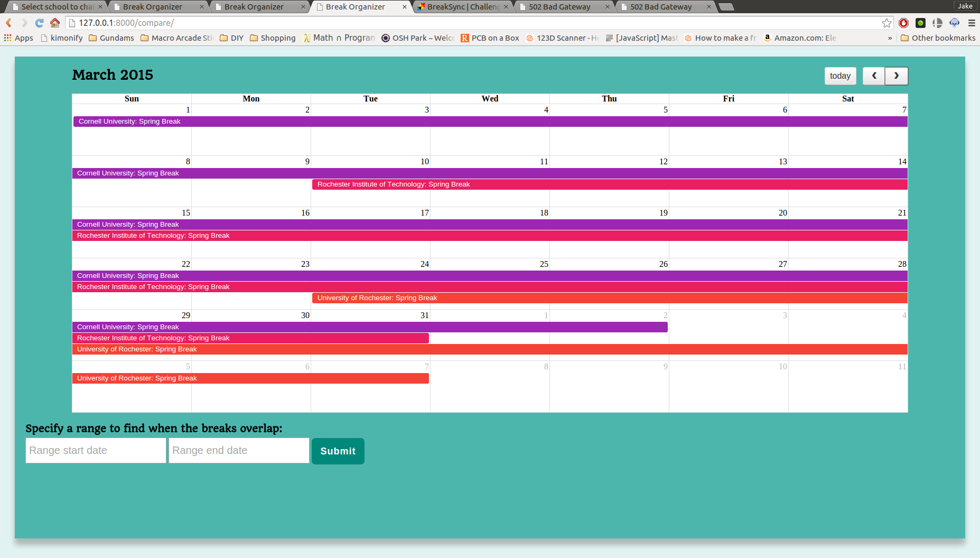Click Cornell Spring Break event in March 22 week
Viewport: 980px width, 558px height.
(x=490, y=276)
